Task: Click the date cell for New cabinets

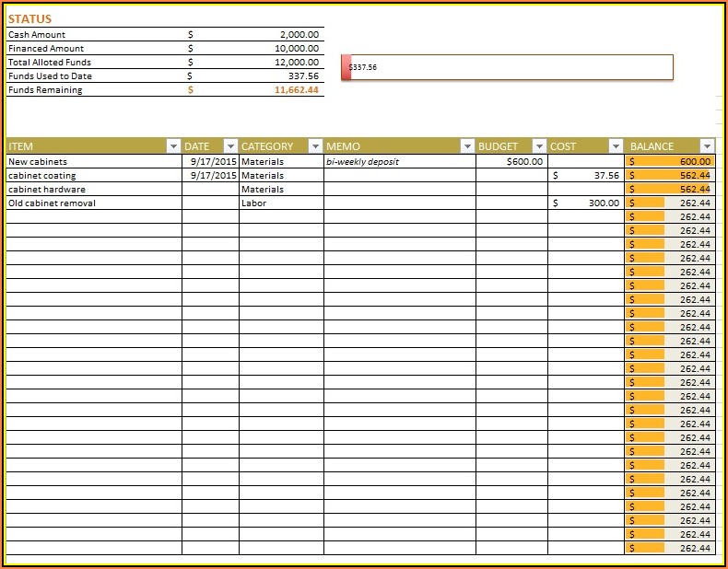Action: click(x=210, y=161)
